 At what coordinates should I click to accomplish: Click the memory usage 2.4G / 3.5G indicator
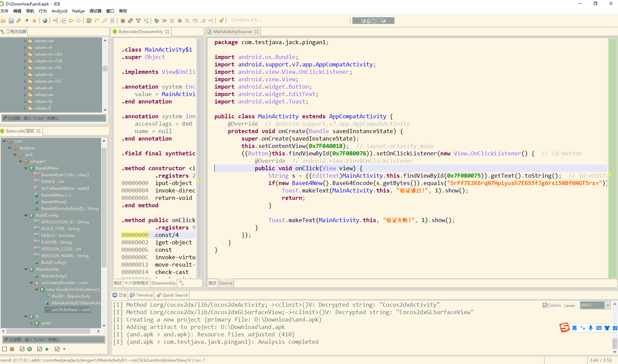pos(601,360)
